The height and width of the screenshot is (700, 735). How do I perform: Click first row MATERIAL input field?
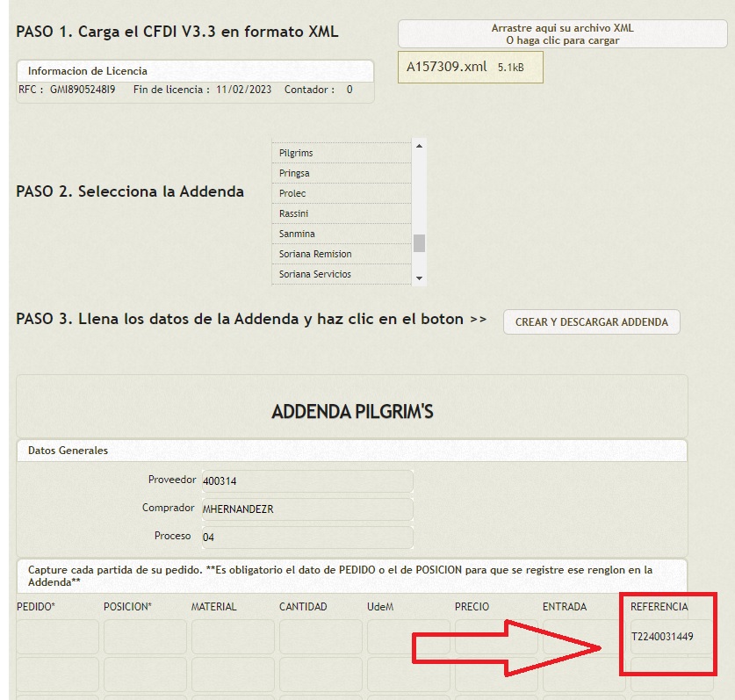click(x=233, y=637)
